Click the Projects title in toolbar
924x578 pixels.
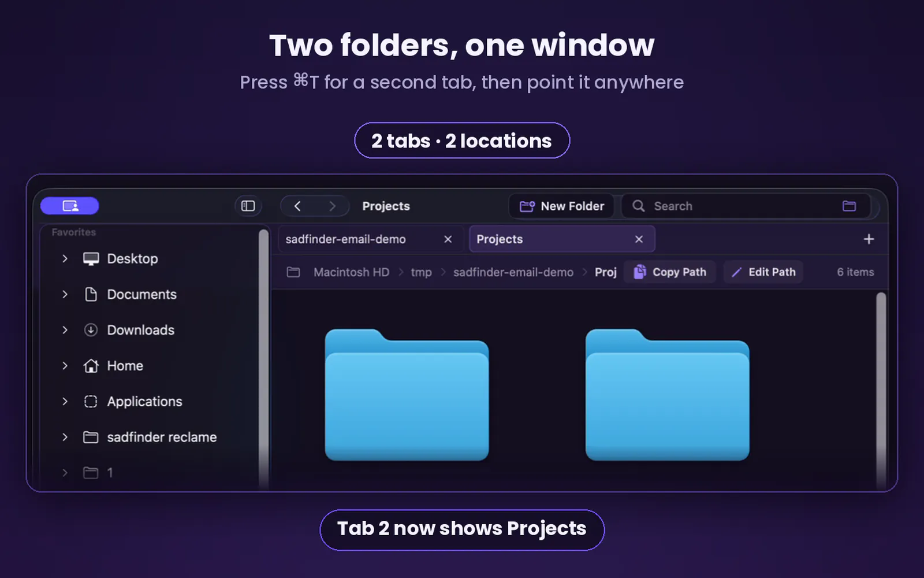tap(386, 206)
